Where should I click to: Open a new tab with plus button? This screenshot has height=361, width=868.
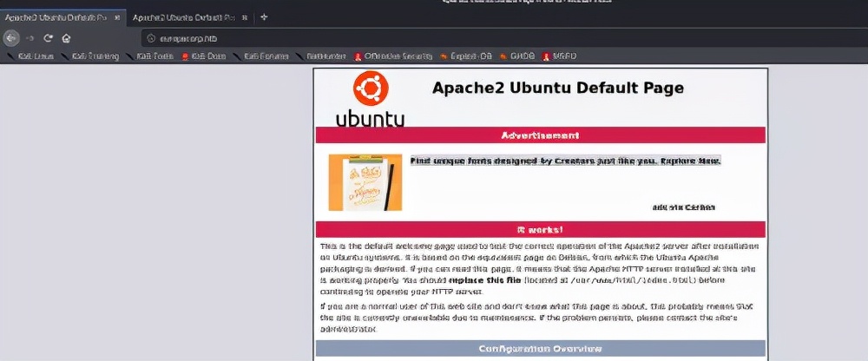pos(264,17)
